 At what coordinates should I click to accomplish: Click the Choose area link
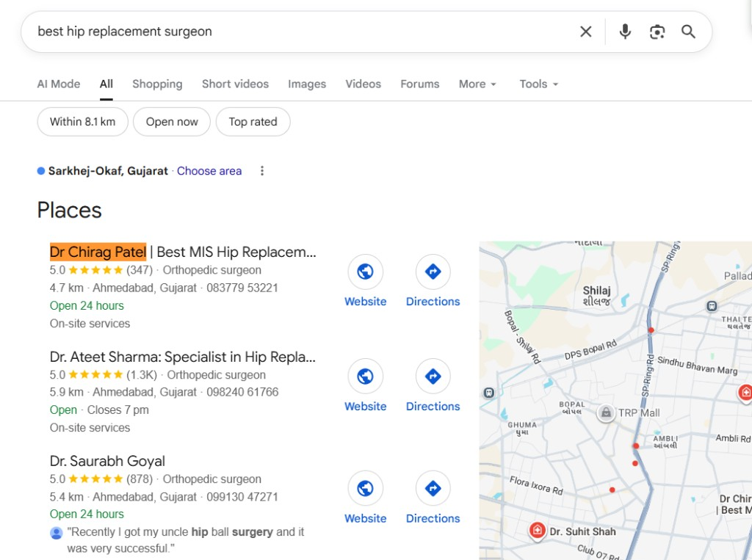[209, 171]
